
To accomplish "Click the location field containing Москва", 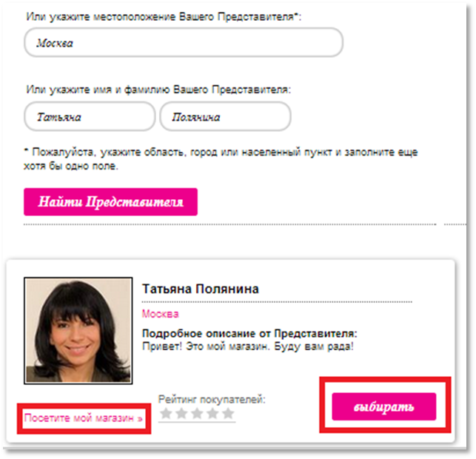I will (184, 42).
